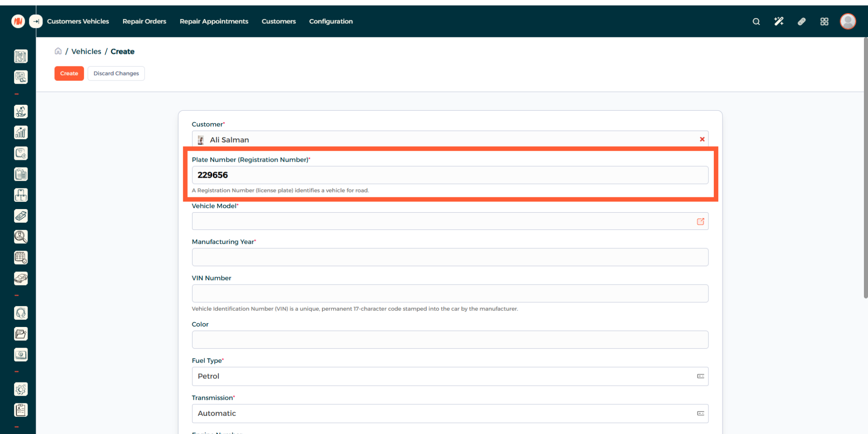Image resolution: width=868 pixels, height=434 pixels.
Task: Click the bar chart growth sidebar icon
Action: [21, 132]
